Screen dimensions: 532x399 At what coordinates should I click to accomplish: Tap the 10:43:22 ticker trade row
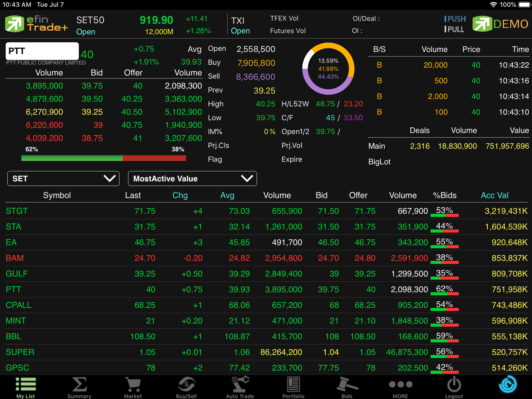pyautogui.click(x=449, y=65)
